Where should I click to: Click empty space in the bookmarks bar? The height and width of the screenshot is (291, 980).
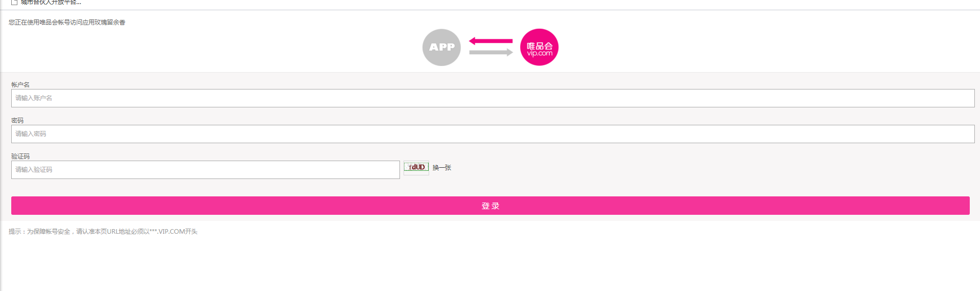pyautogui.click(x=511, y=3)
